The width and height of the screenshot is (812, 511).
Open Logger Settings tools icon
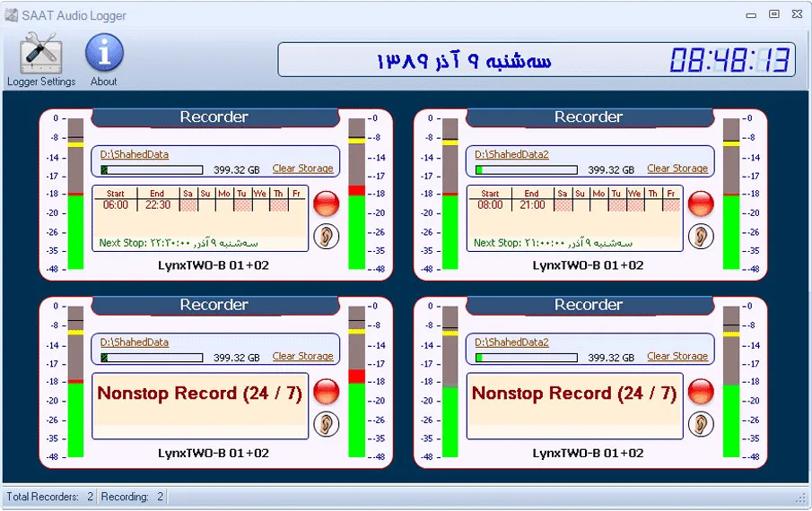click(41, 53)
